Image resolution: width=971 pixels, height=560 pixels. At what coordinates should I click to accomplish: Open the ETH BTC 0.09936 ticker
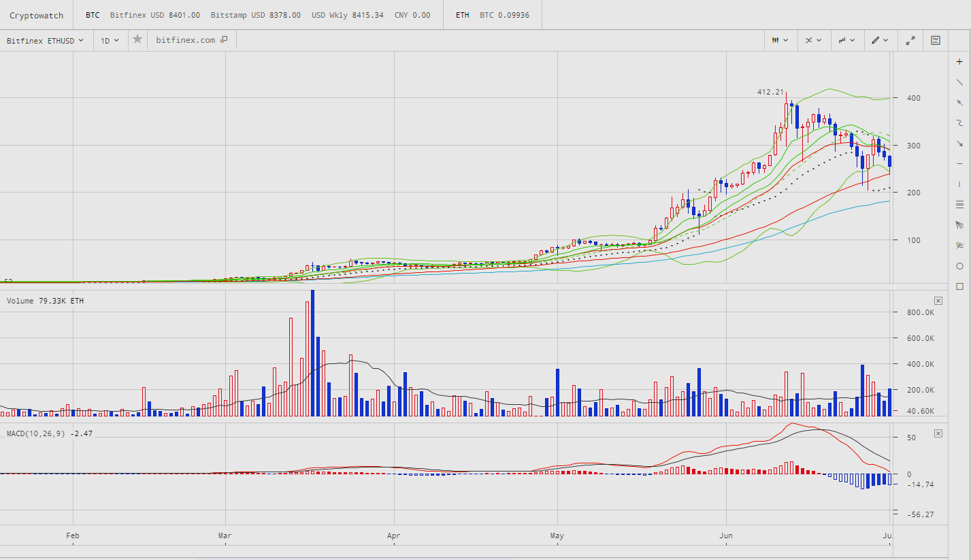(493, 15)
